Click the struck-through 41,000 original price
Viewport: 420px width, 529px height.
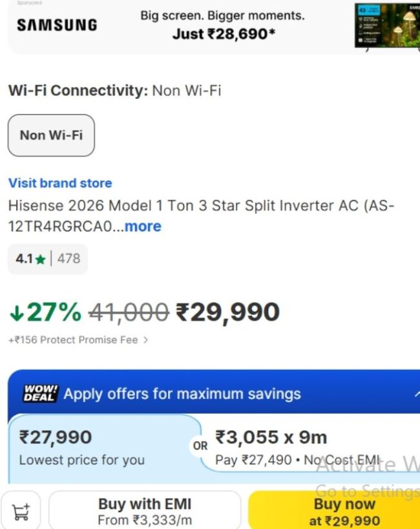(129, 313)
